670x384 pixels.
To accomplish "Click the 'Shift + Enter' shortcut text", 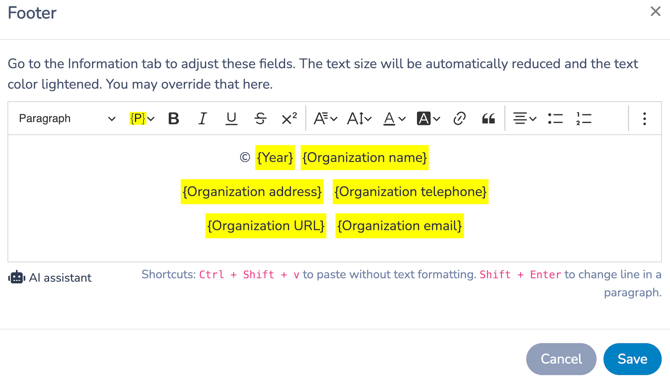I will (520, 274).
